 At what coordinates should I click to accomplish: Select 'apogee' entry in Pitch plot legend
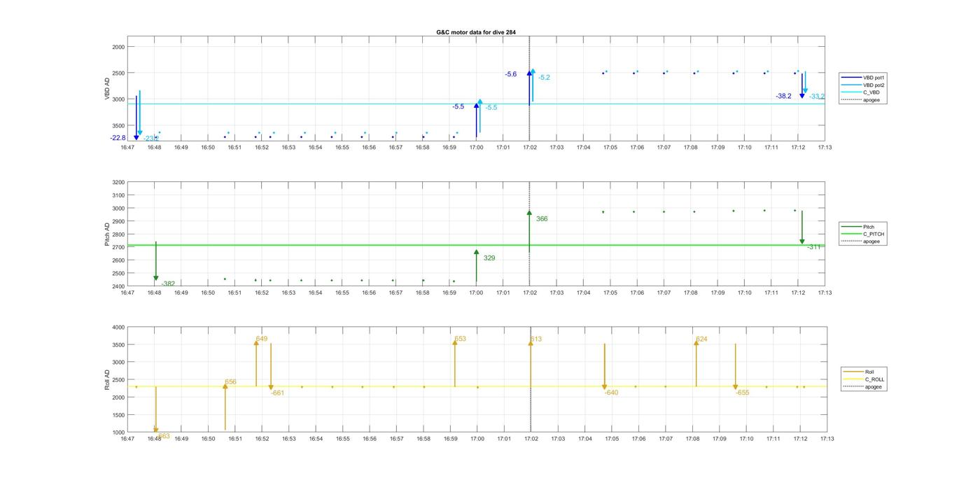pyautogui.click(x=862, y=241)
